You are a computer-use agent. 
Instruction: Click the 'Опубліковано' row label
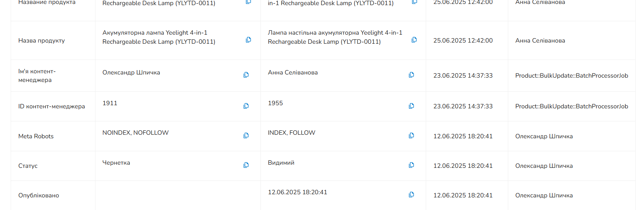coord(39,195)
